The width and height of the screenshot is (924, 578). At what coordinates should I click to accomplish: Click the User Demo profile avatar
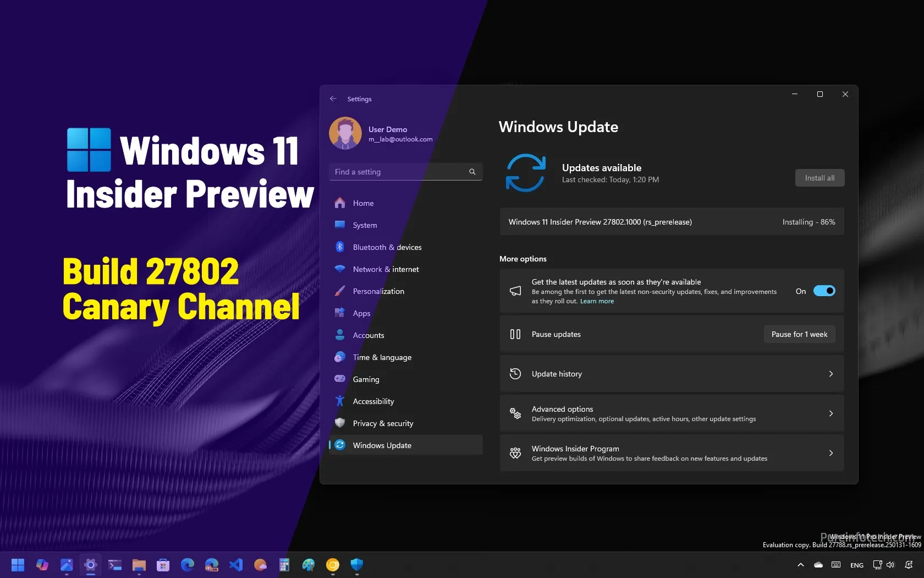tap(345, 133)
